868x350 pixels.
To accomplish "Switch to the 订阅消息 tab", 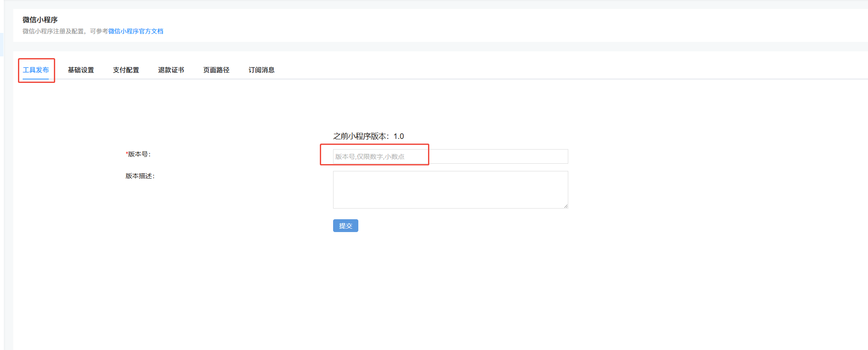I will point(261,70).
